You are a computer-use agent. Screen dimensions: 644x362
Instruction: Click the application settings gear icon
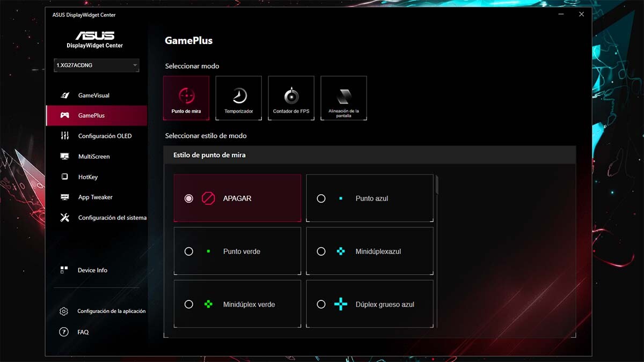point(64,311)
